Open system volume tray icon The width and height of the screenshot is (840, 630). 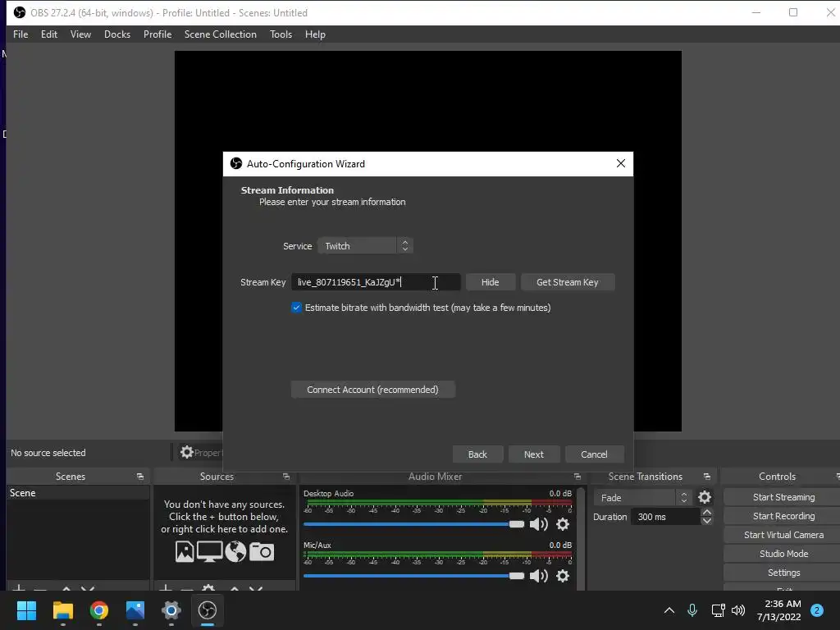[738, 610]
